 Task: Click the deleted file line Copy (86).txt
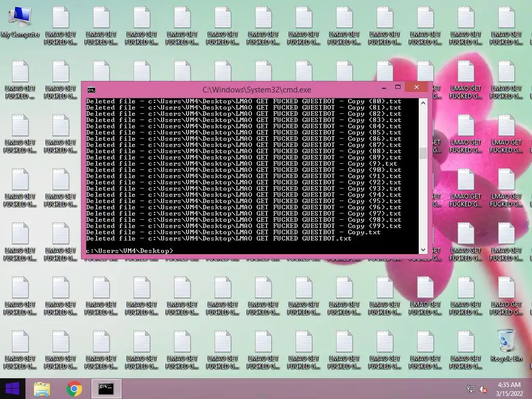tap(244, 138)
